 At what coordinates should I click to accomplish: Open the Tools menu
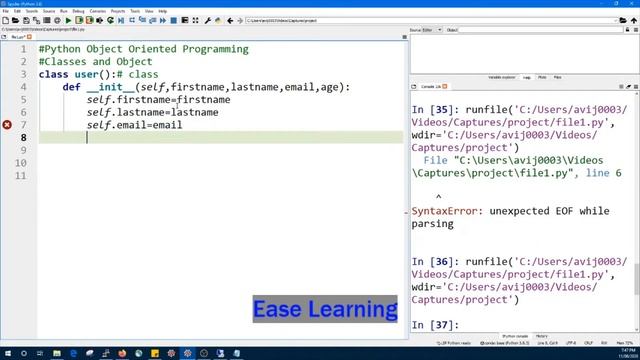pyautogui.click(x=135, y=11)
